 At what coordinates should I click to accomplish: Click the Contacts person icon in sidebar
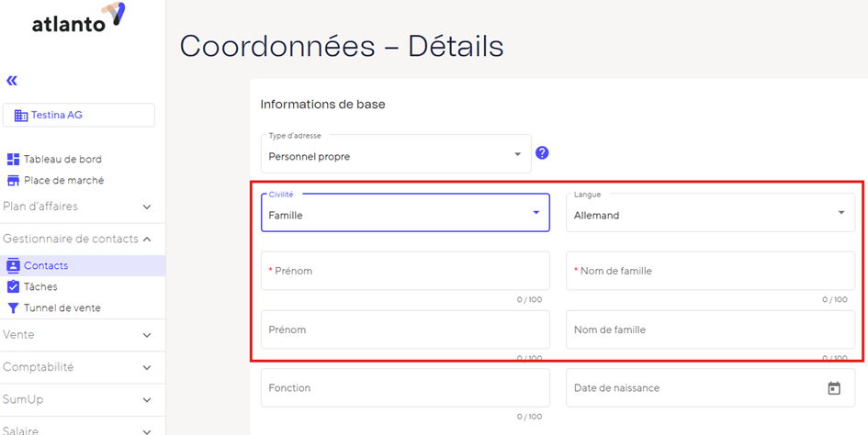[13, 265]
